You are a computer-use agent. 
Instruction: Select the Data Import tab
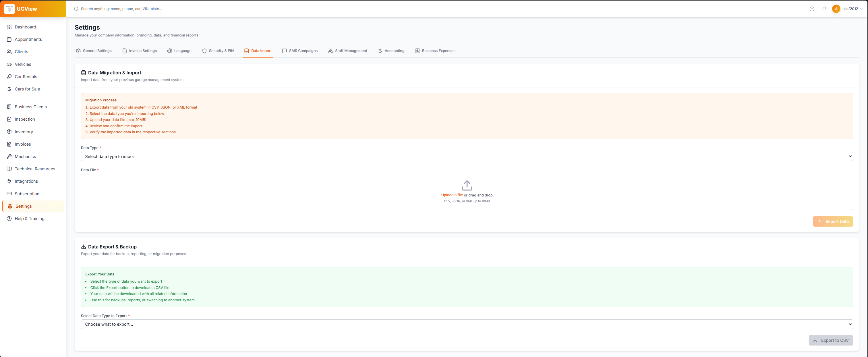pos(258,51)
